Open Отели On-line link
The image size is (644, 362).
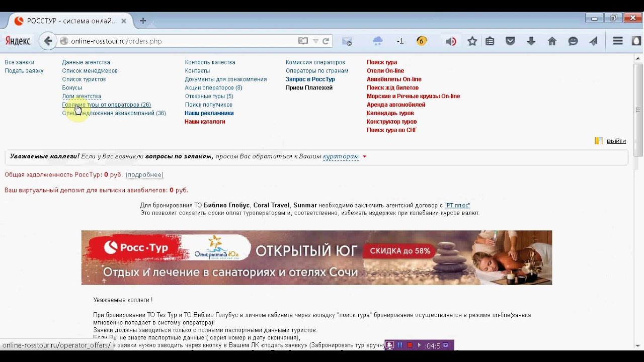tap(385, 71)
